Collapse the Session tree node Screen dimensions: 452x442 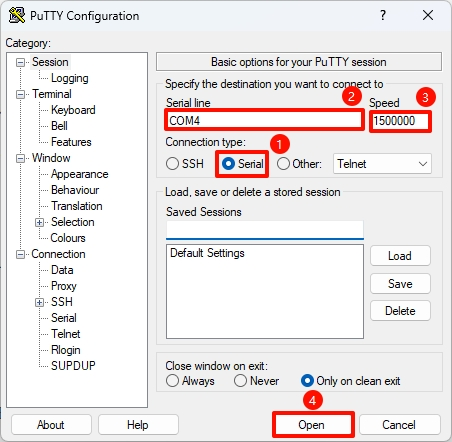click(21, 62)
